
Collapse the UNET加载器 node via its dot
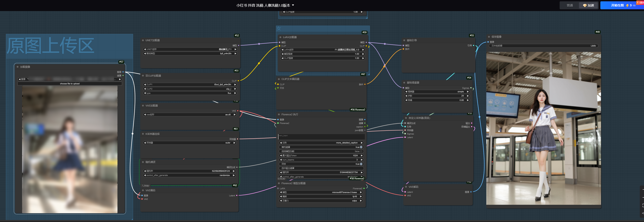(143, 40)
